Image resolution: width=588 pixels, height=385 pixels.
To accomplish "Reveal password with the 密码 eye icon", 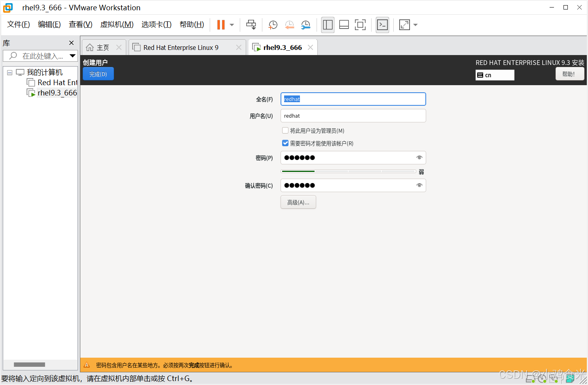I will coord(419,158).
